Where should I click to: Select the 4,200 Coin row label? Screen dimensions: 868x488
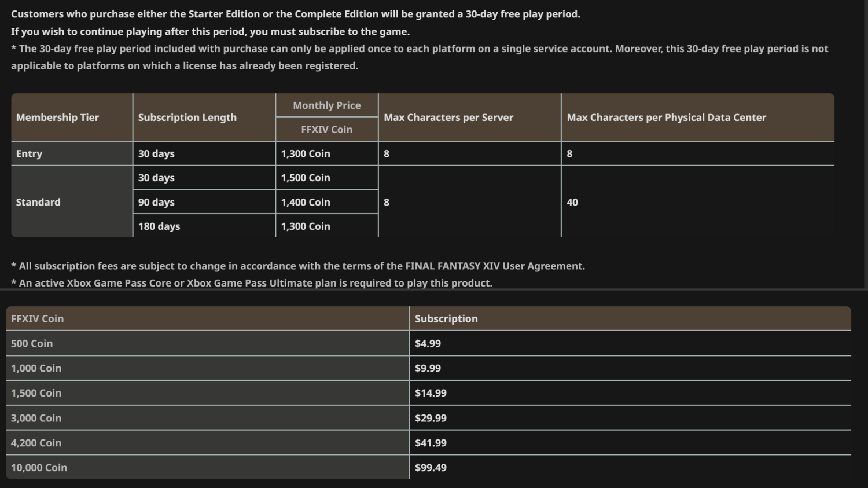click(x=36, y=443)
